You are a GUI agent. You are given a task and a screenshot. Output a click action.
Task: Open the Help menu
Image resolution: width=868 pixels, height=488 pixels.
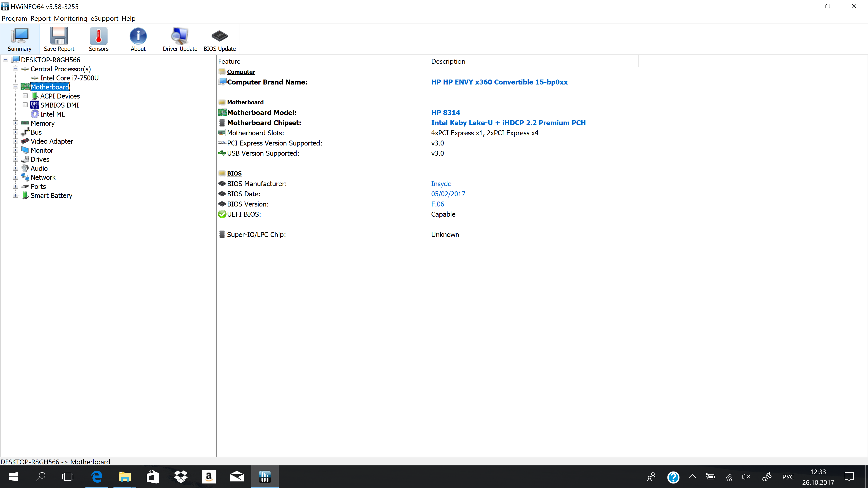128,19
